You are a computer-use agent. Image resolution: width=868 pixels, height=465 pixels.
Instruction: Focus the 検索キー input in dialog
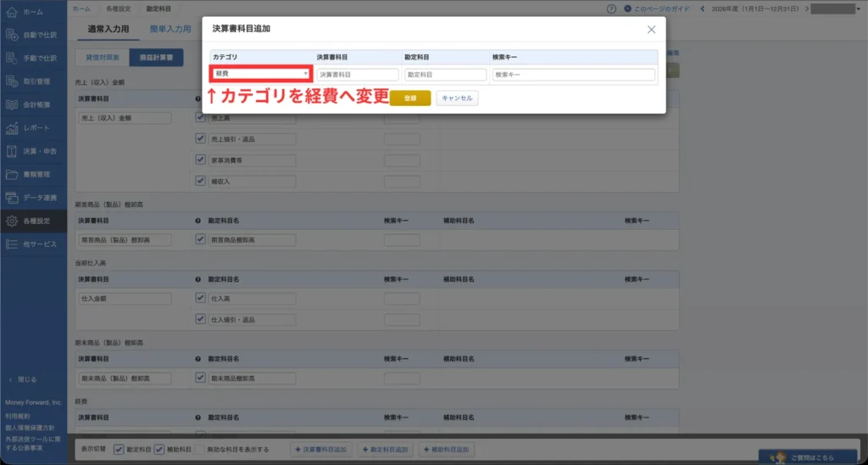click(574, 75)
